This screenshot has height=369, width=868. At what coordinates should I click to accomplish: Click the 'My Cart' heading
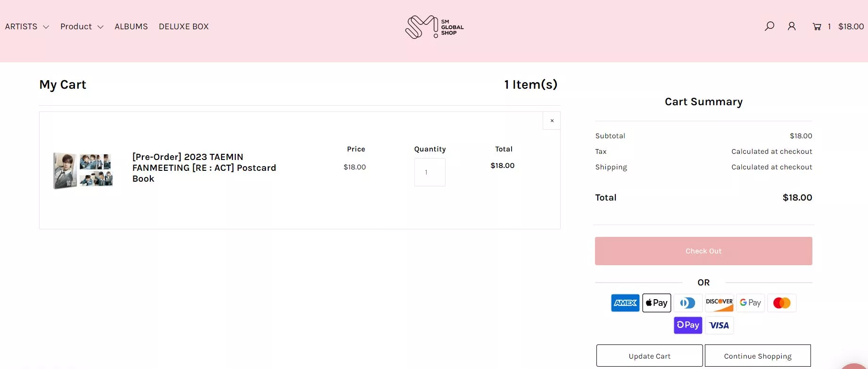click(63, 84)
